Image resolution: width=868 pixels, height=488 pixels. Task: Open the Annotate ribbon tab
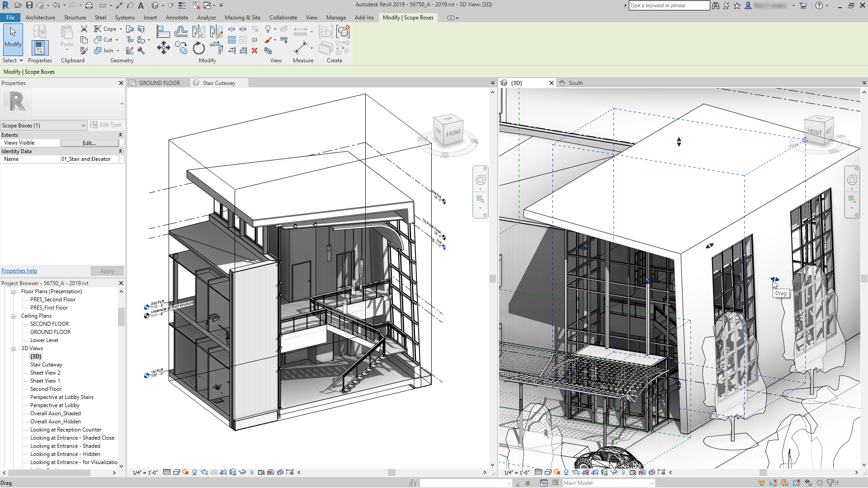[176, 18]
